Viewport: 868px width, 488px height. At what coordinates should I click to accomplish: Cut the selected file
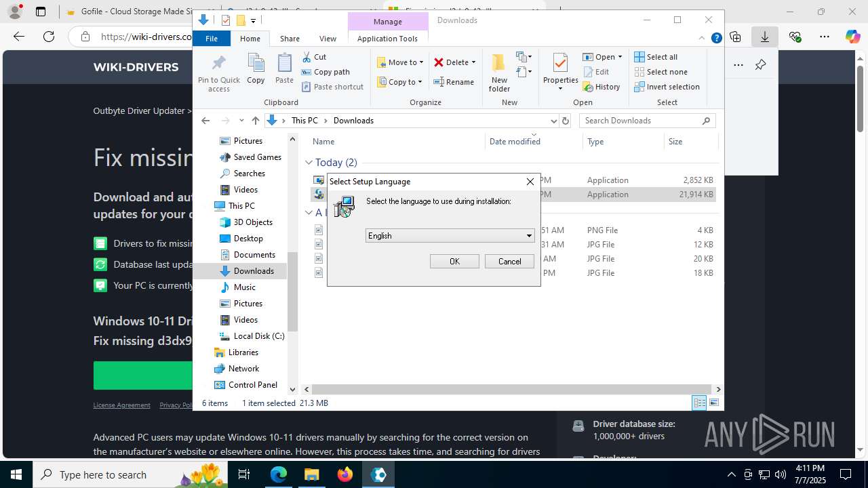(314, 57)
